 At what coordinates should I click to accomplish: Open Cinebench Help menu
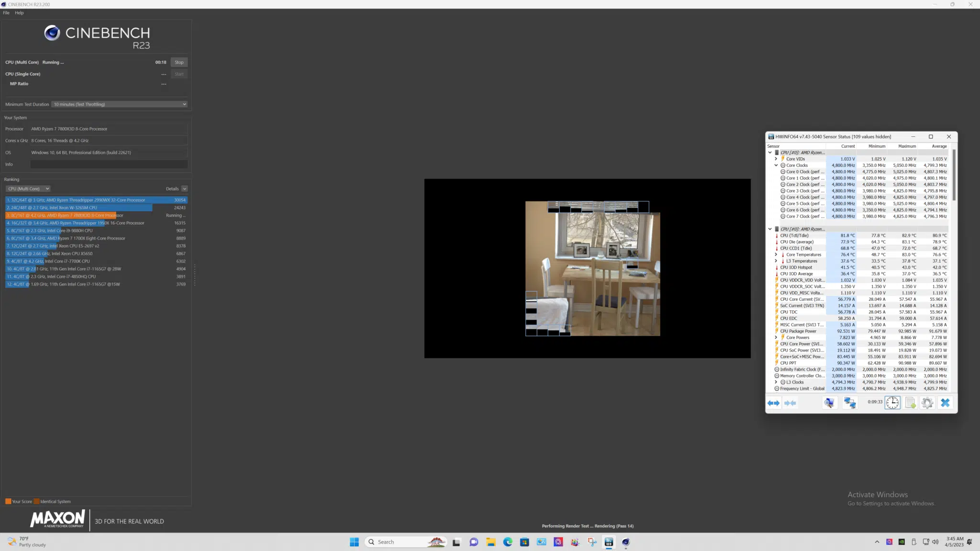(x=19, y=13)
